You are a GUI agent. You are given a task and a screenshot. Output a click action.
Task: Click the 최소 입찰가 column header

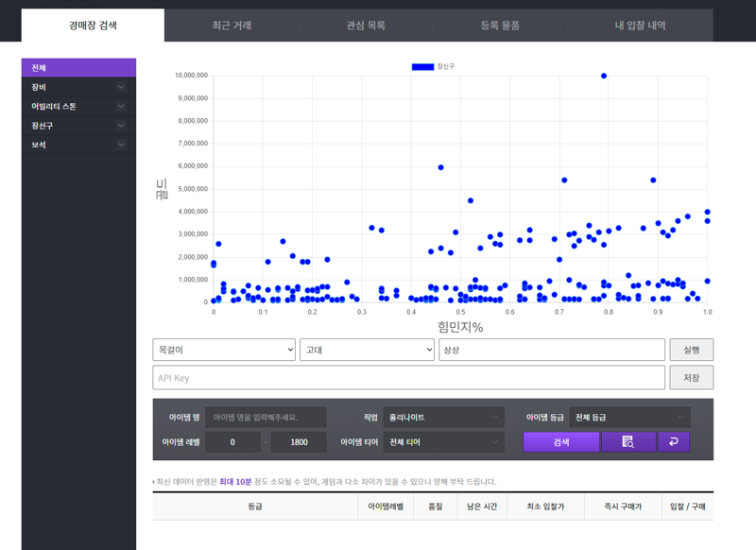(x=546, y=507)
